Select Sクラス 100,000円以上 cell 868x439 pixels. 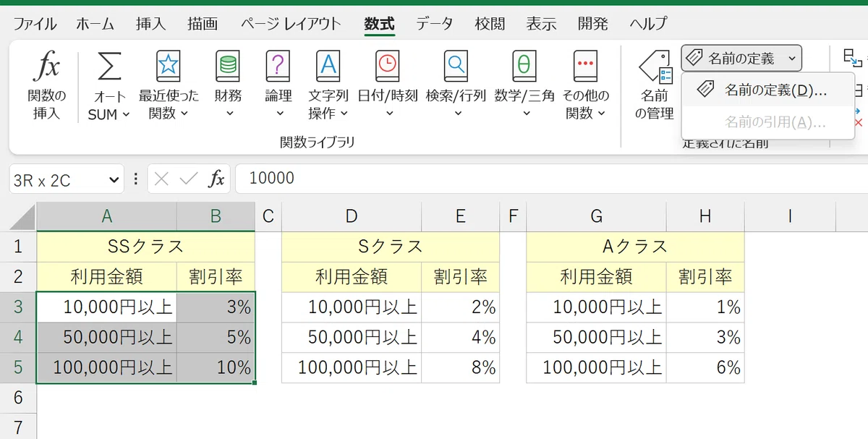pos(352,367)
